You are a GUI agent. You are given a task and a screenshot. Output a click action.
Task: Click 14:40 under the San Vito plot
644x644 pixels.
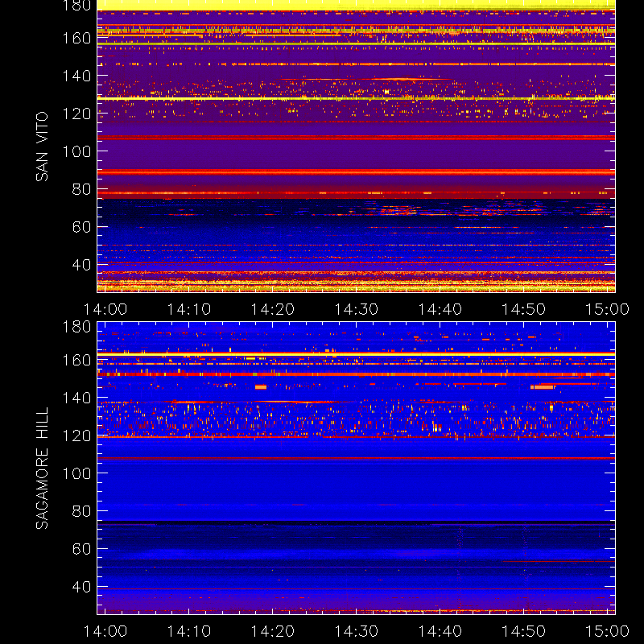pyautogui.click(x=440, y=309)
